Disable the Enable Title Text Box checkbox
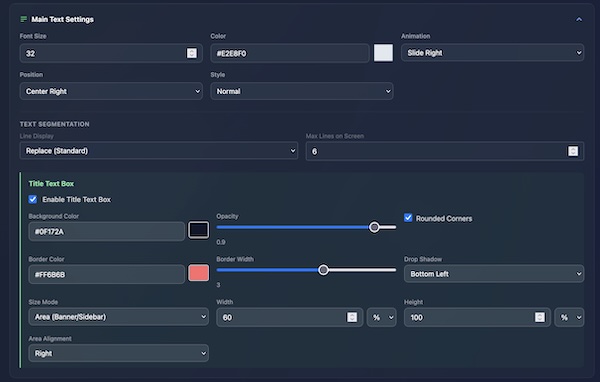 [x=33, y=199]
